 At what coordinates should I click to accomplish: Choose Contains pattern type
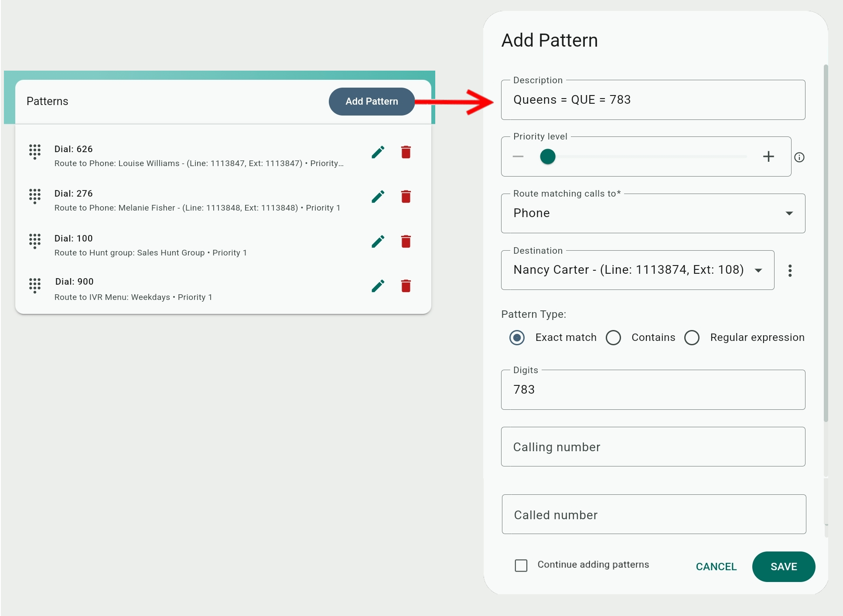(x=613, y=337)
